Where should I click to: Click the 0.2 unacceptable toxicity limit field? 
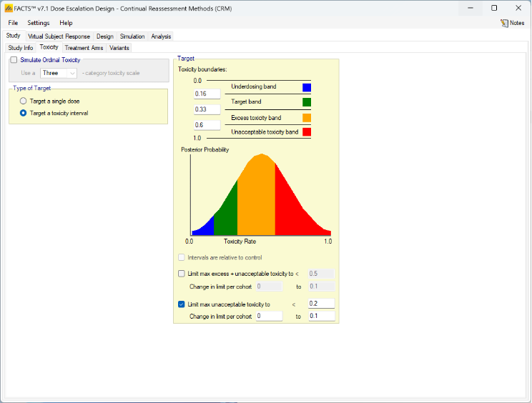(321, 304)
